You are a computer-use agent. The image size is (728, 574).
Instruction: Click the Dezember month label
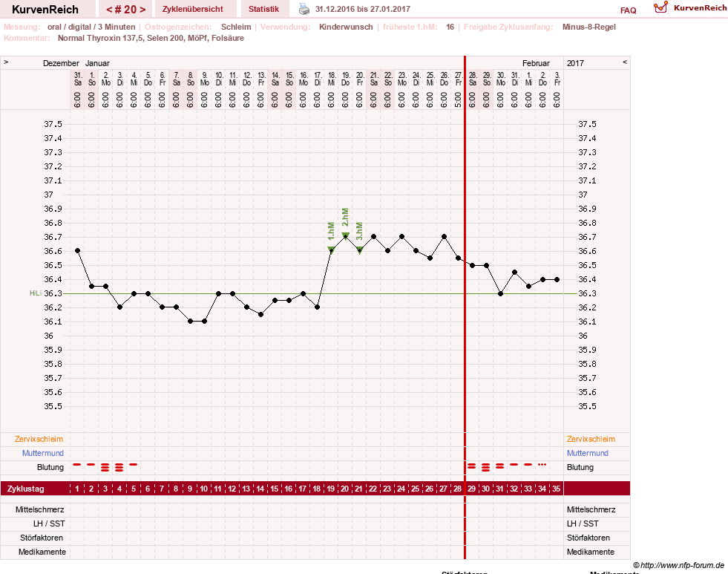click(x=61, y=63)
